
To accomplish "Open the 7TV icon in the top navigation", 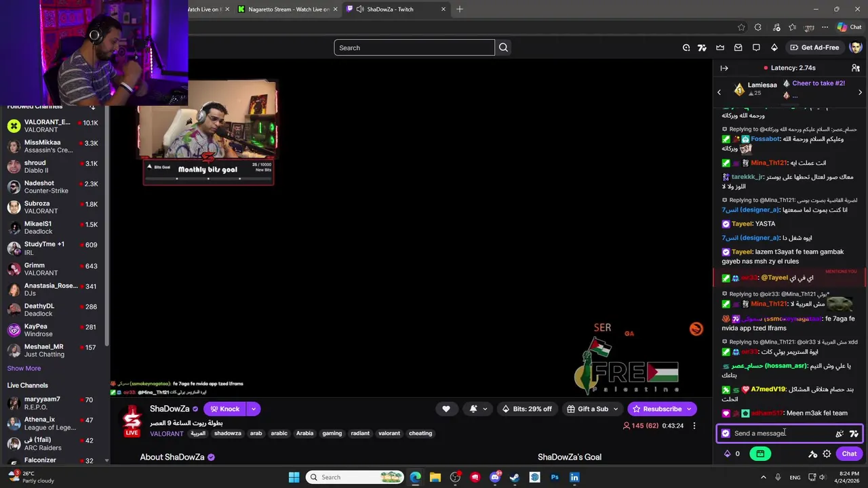I will click(702, 47).
